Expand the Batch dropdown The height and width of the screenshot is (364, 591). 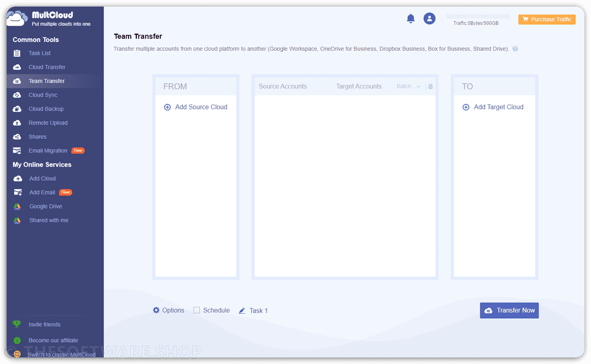(409, 86)
